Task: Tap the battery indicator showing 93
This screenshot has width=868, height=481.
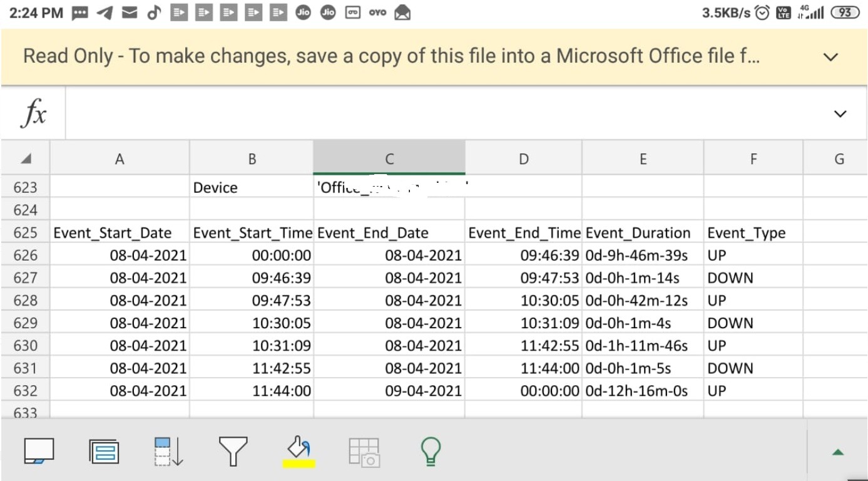Action: (x=845, y=13)
